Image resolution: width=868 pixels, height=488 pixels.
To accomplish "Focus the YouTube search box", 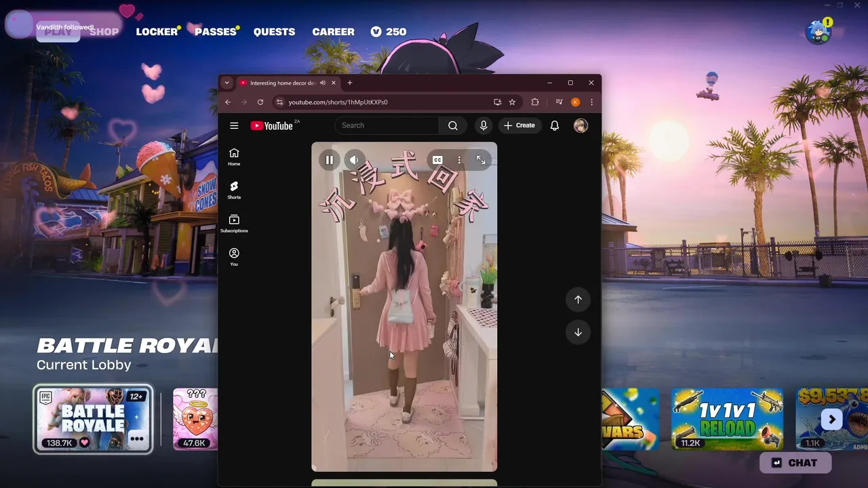I will 387,125.
